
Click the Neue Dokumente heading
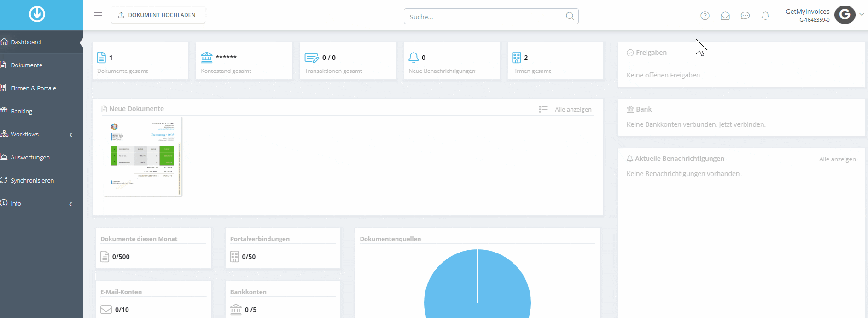136,109
